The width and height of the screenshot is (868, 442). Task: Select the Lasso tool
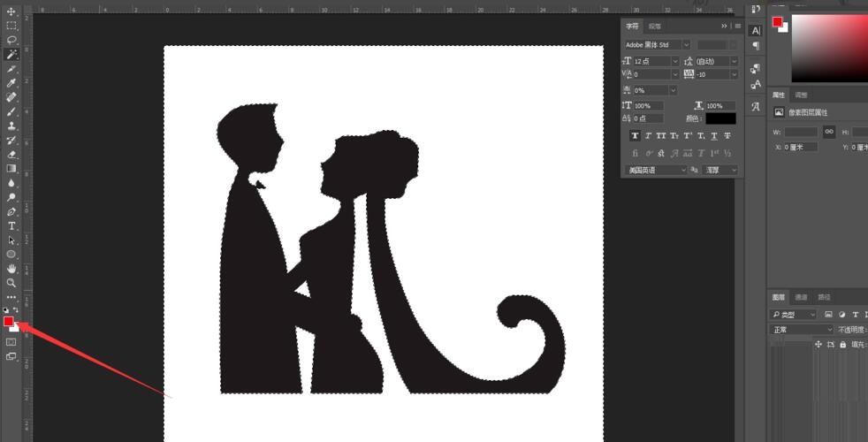point(11,40)
